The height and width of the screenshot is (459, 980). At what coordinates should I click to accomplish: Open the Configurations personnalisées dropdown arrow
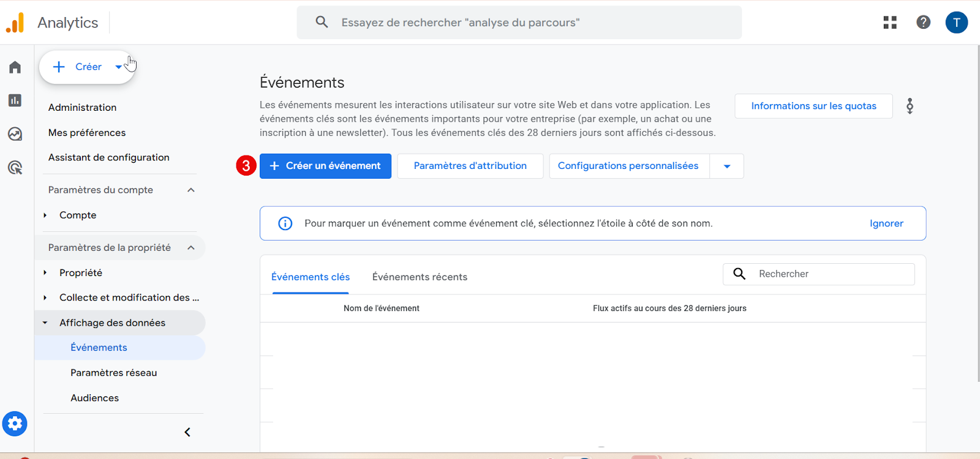[727, 166]
